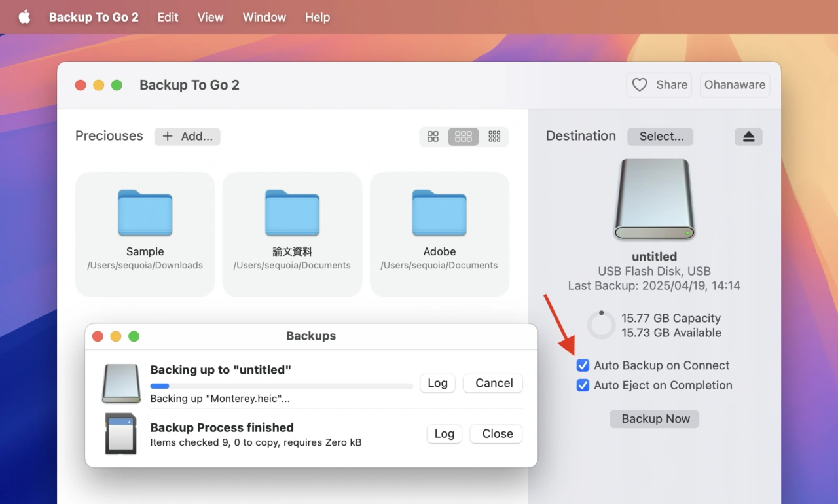
Task: Click the untitled USB drive icon
Action: coord(654,199)
